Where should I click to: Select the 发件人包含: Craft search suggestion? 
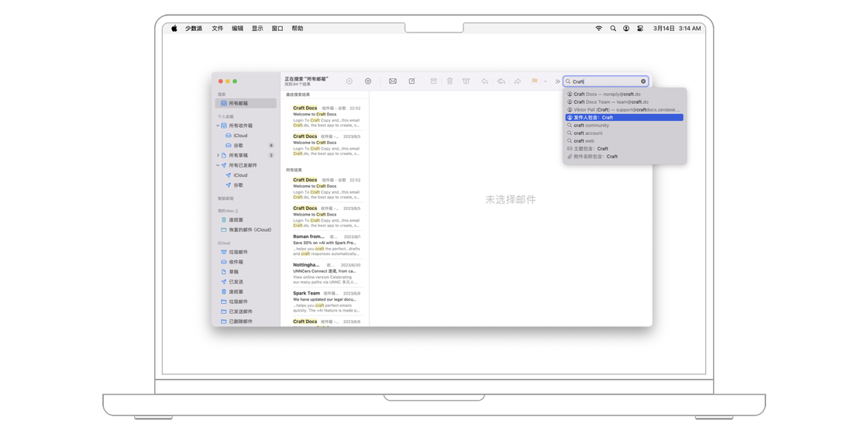coord(624,118)
